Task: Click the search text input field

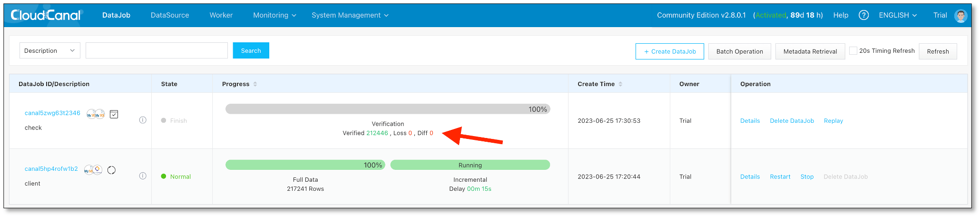Action: point(157,51)
